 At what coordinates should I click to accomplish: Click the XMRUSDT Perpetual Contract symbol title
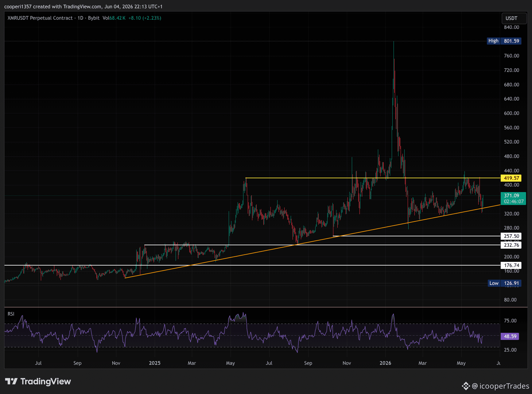(40, 18)
